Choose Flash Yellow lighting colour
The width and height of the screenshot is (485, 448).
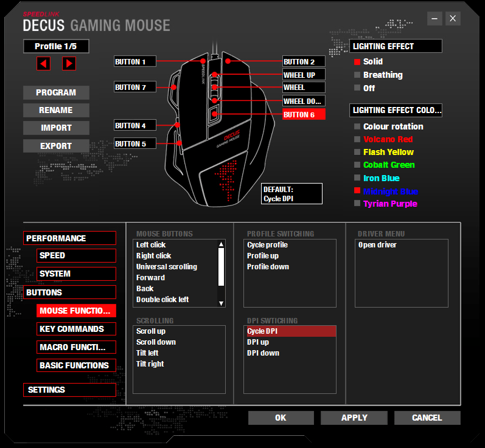384,152
